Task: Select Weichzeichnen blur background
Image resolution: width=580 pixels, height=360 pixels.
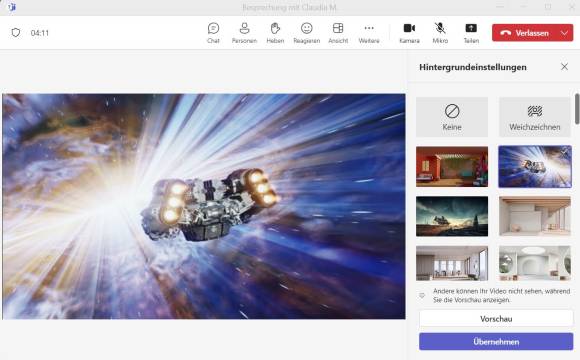Action: [535, 117]
